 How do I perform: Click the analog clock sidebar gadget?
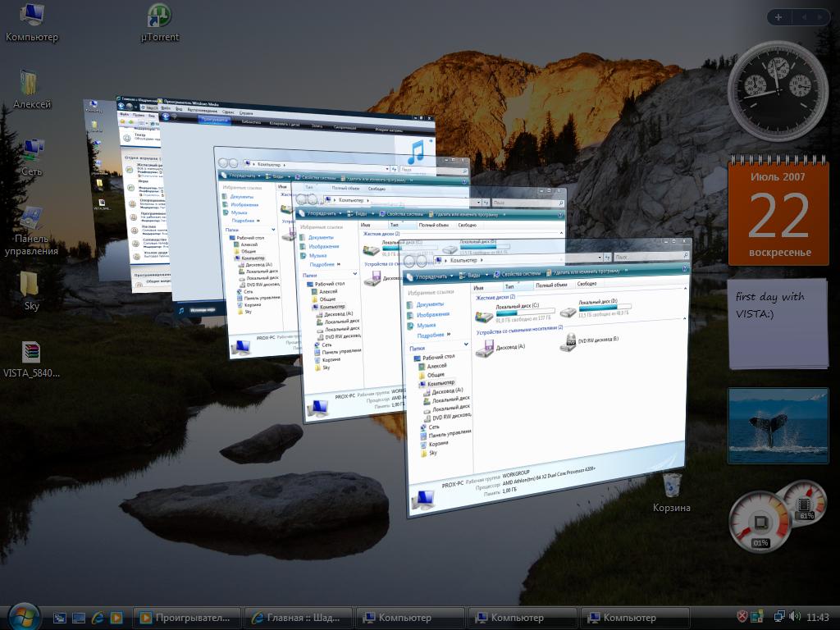[778, 91]
